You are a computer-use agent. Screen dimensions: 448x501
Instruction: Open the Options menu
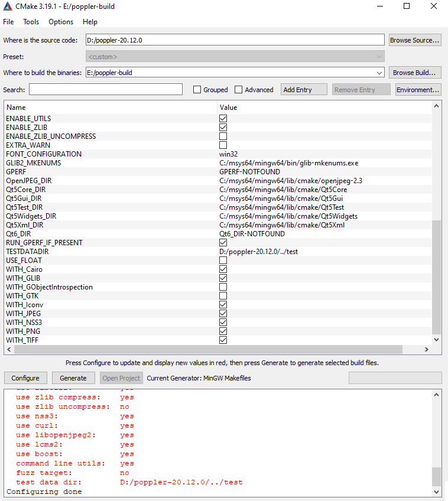click(61, 22)
